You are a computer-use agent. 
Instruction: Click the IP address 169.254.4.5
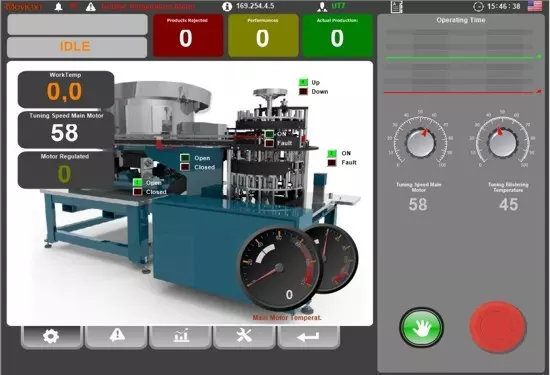tap(255, 6)
